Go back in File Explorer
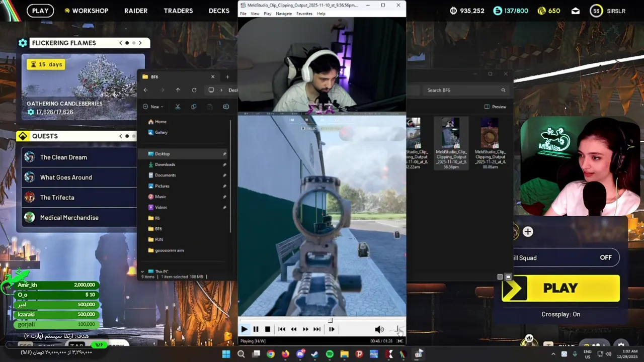 [x=145, y=90]
